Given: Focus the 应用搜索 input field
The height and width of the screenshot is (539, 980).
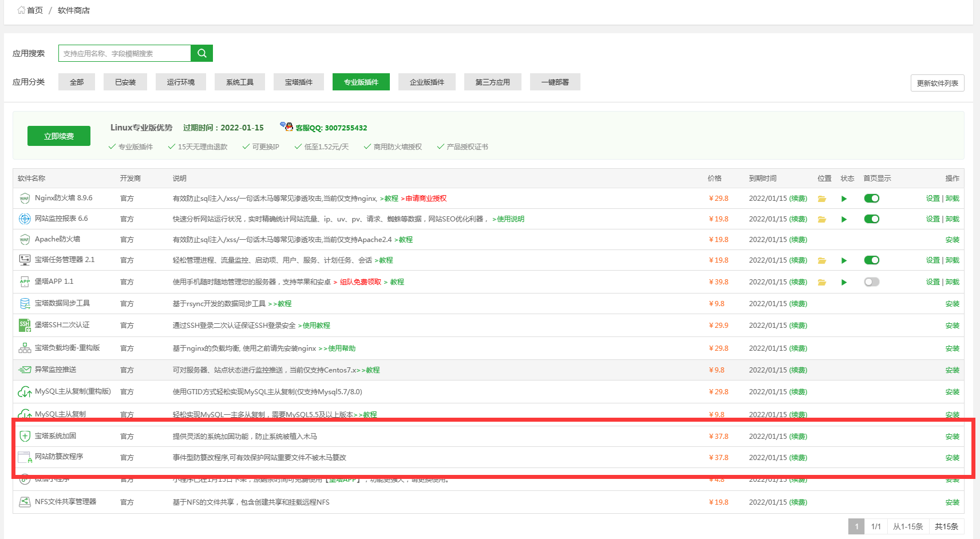Looking at the screenshot, I should pyautogui.click(x=124, y=53).
